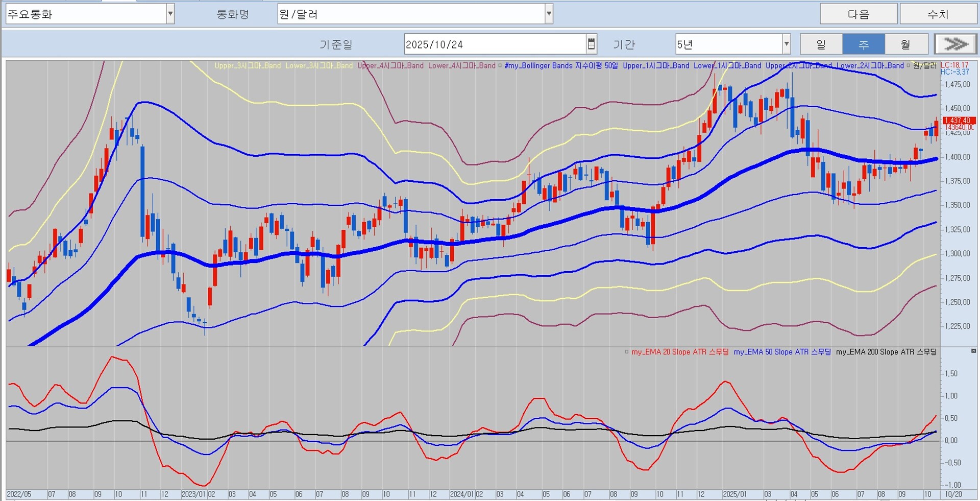The width and height of the screenshot is (980, 501).
Task: Click the Lower_2시그마_Band legend label
Action: (x=870, y=65)
